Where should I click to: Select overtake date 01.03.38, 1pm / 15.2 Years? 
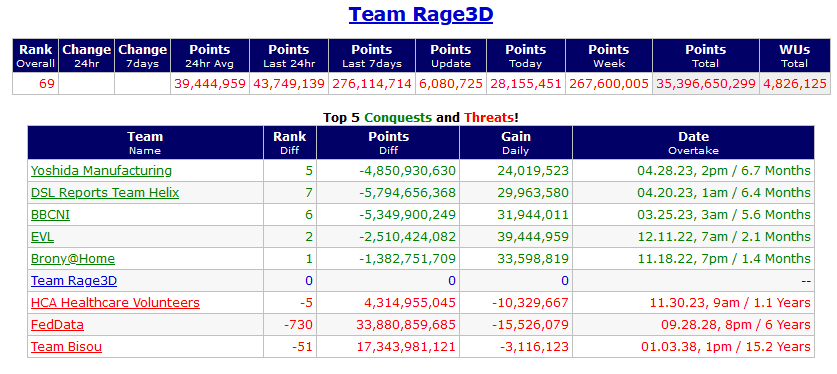726,347
